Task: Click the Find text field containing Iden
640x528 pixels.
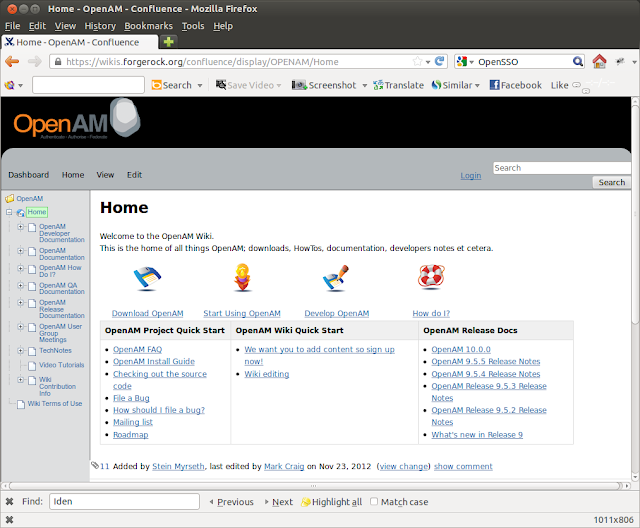Action: pos(124,501)
